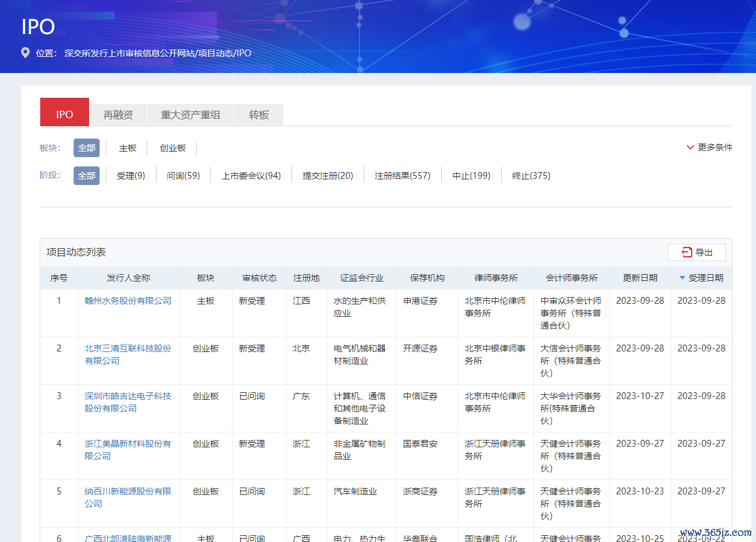
Task: Filter by 主板 board
Action: 127,148
